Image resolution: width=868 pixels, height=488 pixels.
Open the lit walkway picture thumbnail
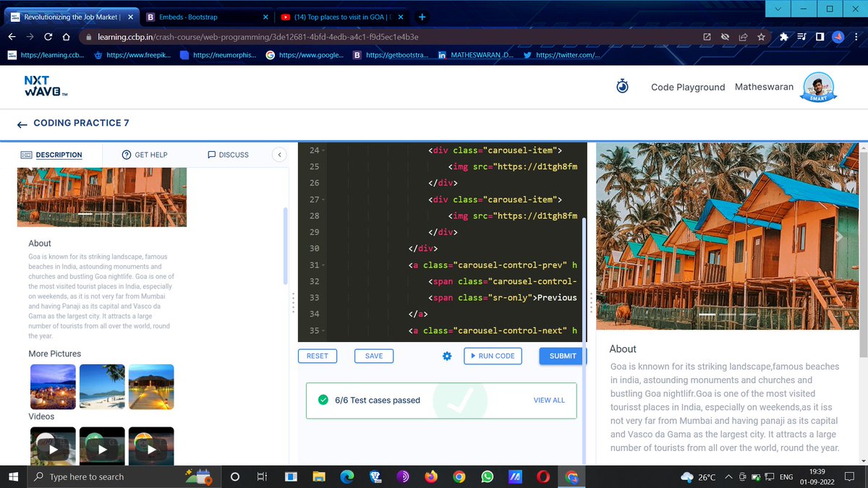pos(151,387)
